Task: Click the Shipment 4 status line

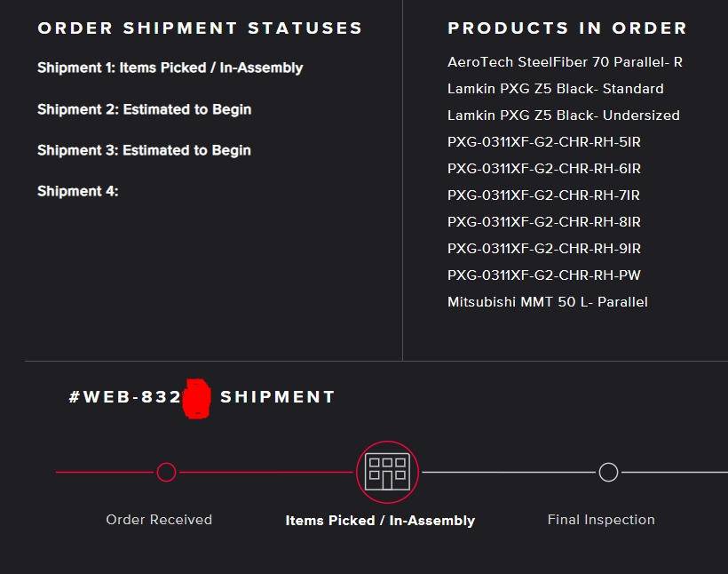Action: point(77,191)
